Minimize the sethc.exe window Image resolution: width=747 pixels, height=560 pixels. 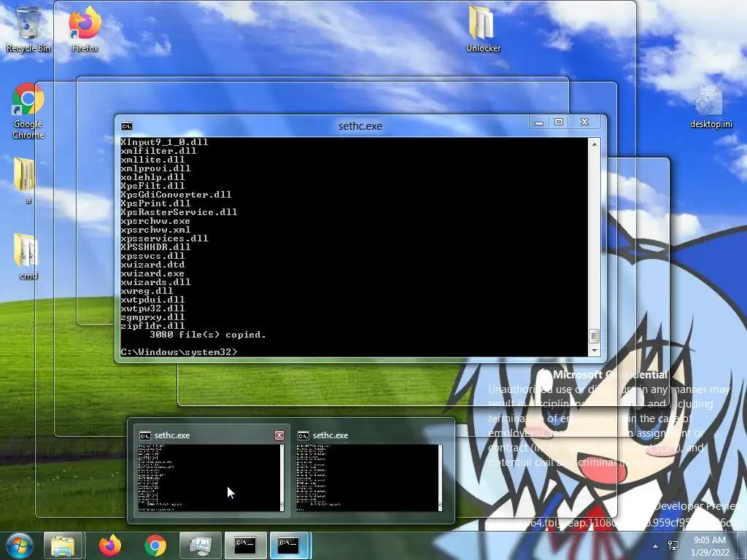[539, 122]
